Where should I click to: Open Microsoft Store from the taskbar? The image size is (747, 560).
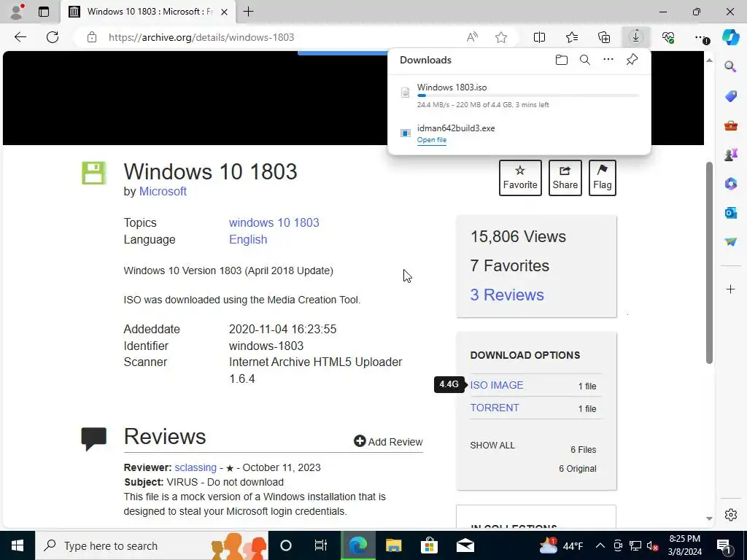[429, 545]
